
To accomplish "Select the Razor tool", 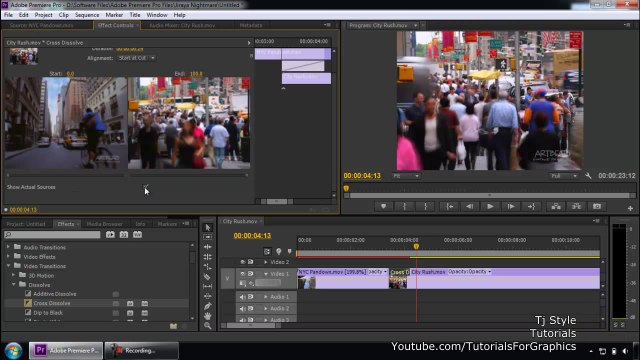I will click(x=208, y=277).
